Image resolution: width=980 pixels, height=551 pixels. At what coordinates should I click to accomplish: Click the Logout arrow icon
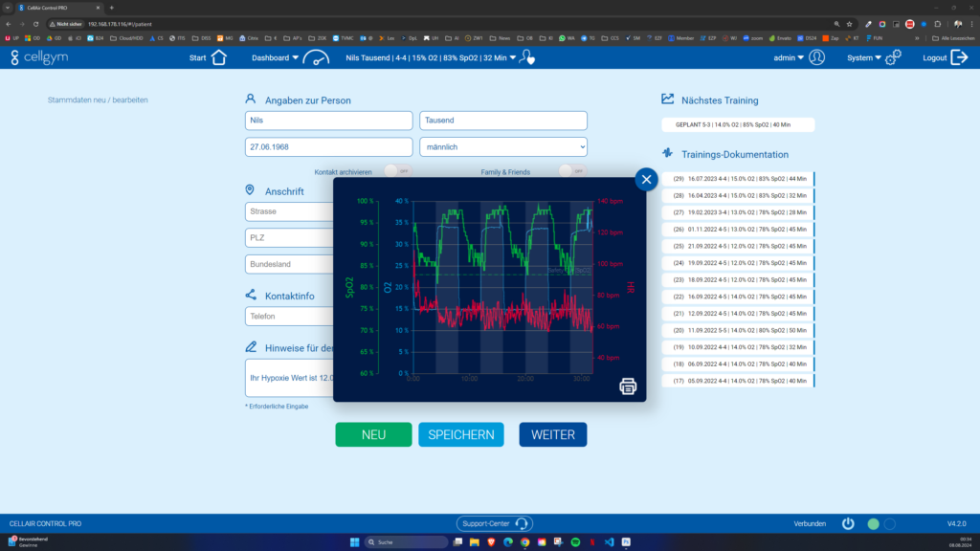959,57
